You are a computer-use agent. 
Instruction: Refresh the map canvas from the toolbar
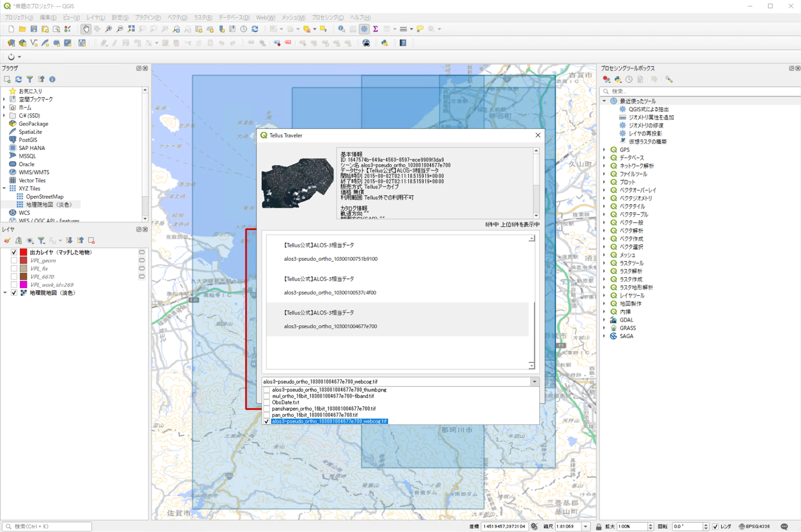255,29
